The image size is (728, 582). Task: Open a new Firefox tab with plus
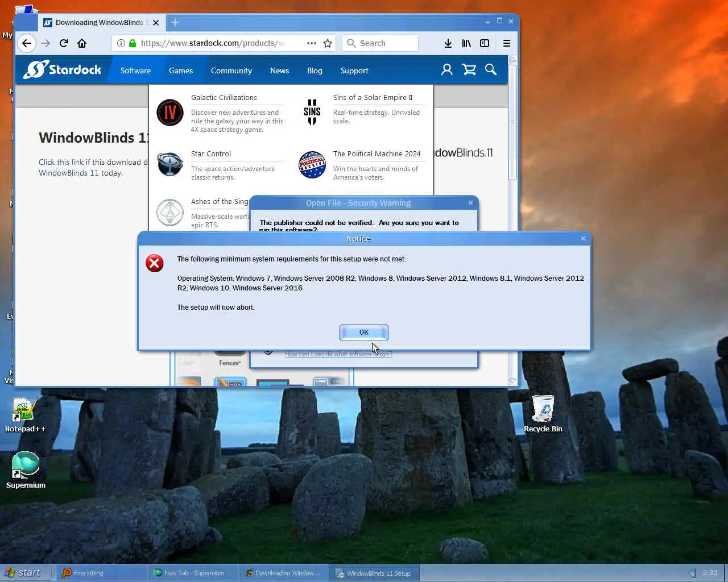(175, 22)
